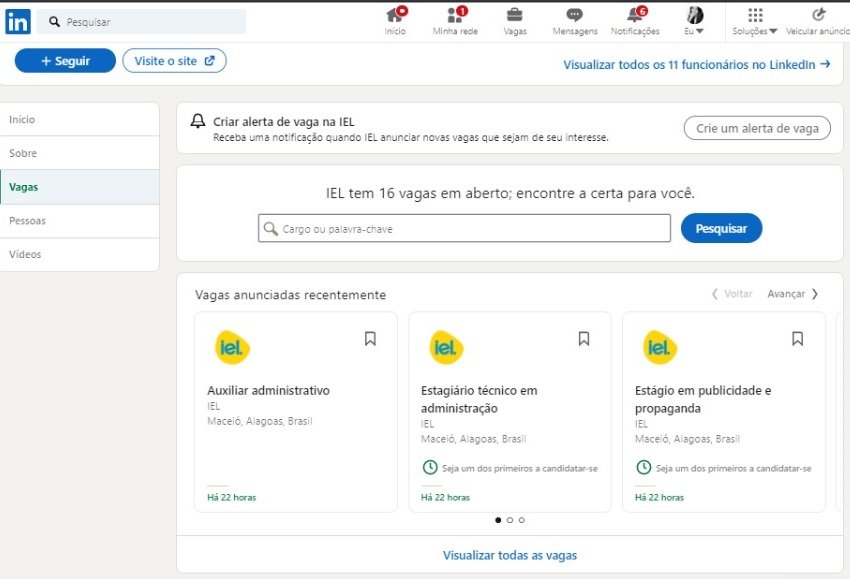
Task: Click the IEL tem 16 vagas em aberto text
Action: [510, 193]
